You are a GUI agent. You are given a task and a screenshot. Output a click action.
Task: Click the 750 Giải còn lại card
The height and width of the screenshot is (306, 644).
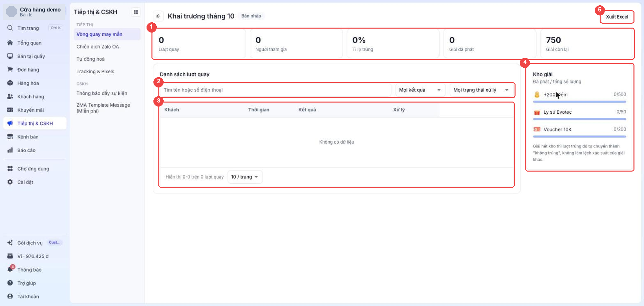(587, 44)
